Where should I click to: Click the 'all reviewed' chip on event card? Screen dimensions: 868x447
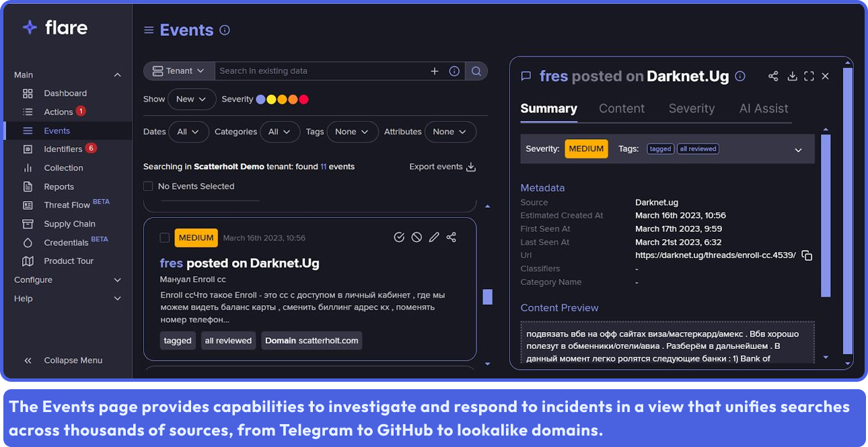tap(228, 341)
